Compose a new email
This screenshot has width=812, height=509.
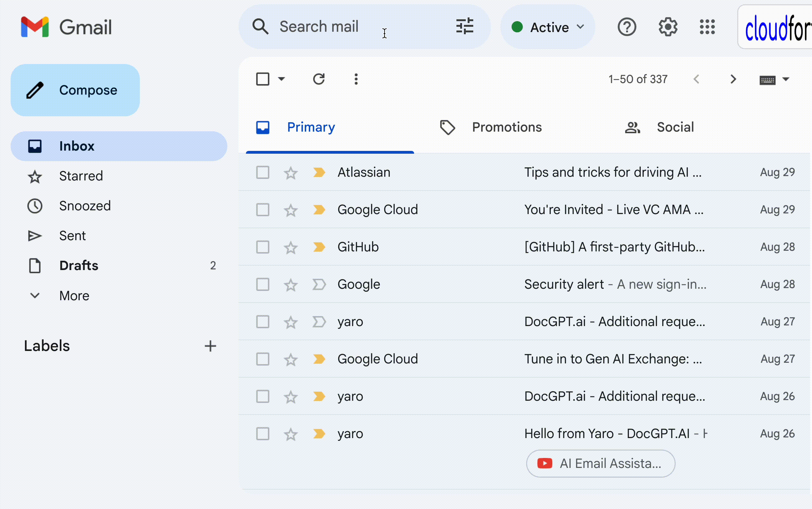75,90
